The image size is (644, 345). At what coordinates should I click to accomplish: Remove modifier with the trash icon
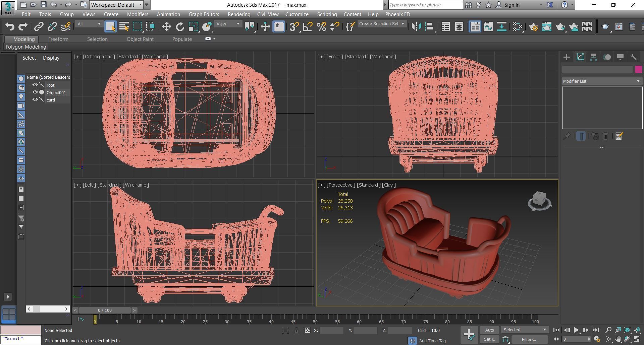point(605,136)
